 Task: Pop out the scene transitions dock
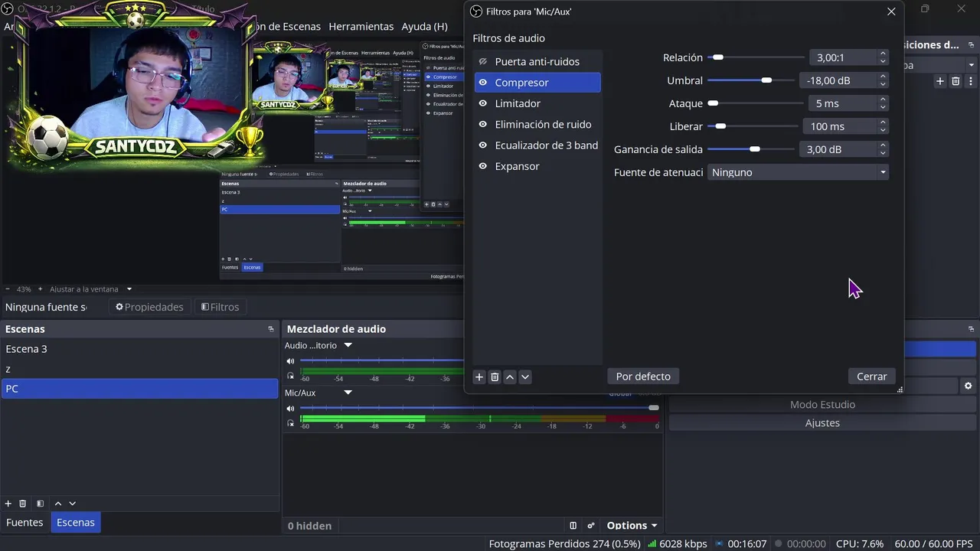[971, 45]
